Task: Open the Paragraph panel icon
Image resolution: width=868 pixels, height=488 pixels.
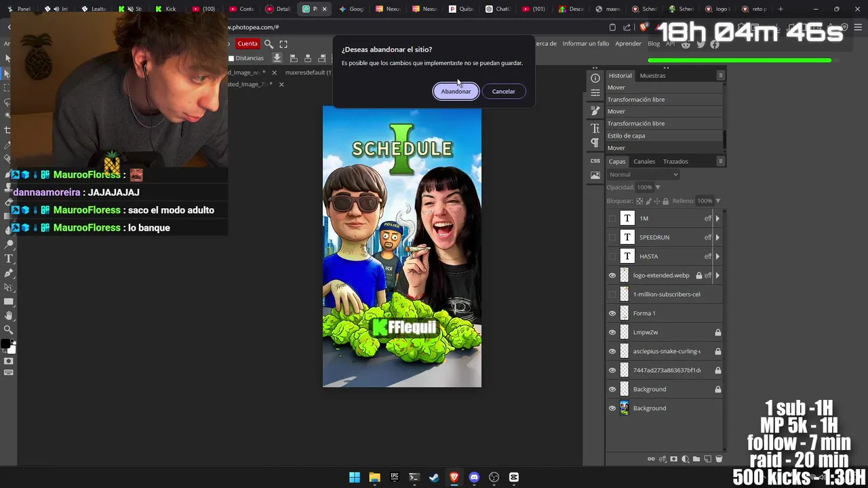Action: tap(595, 143)
